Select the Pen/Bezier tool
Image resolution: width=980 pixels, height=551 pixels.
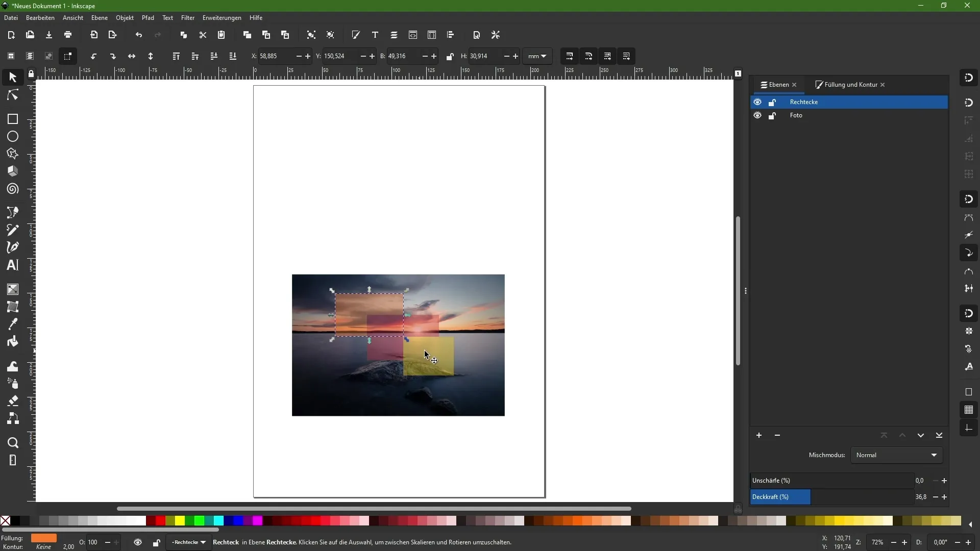tap(12, 249)
